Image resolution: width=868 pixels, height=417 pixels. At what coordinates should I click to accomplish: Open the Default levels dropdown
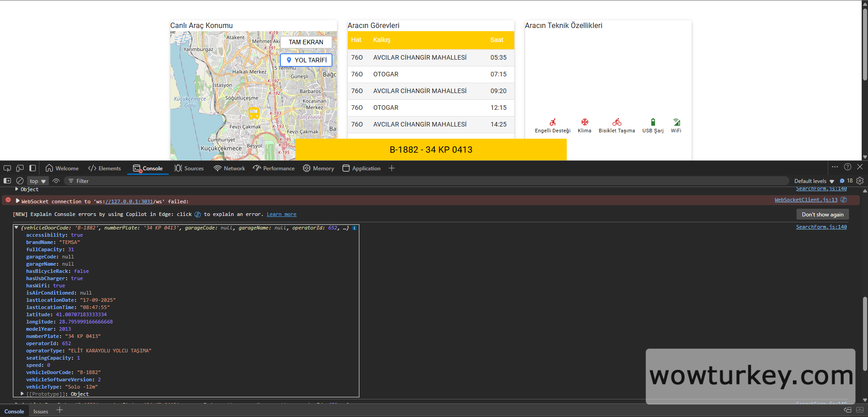coord(814,181)
